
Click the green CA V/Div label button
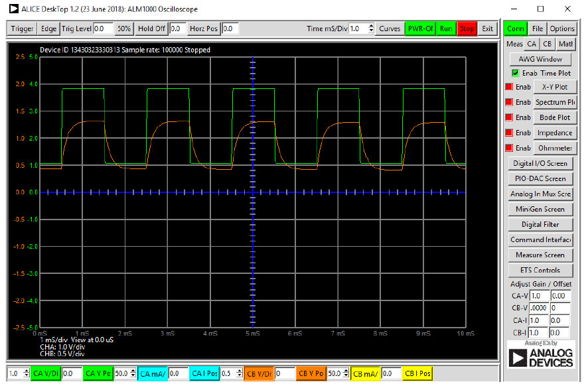pyautogui.click(x=45, y=373)
